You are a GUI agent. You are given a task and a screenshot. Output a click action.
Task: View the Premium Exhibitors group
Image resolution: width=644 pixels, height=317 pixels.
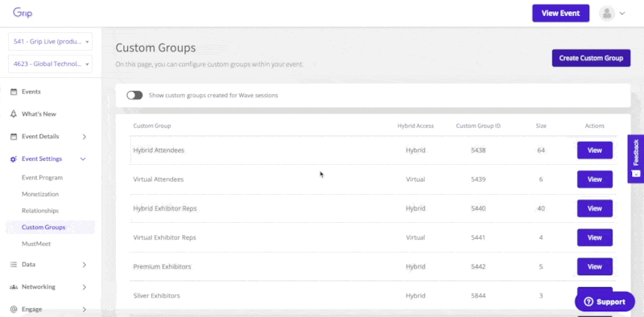(595, 267)
